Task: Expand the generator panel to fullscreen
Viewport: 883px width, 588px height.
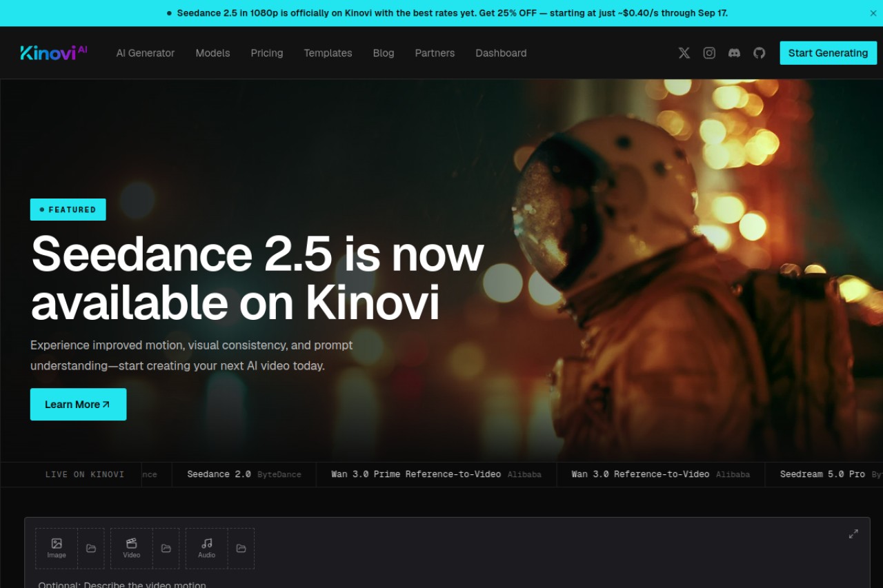Action: tap(853, 534)
